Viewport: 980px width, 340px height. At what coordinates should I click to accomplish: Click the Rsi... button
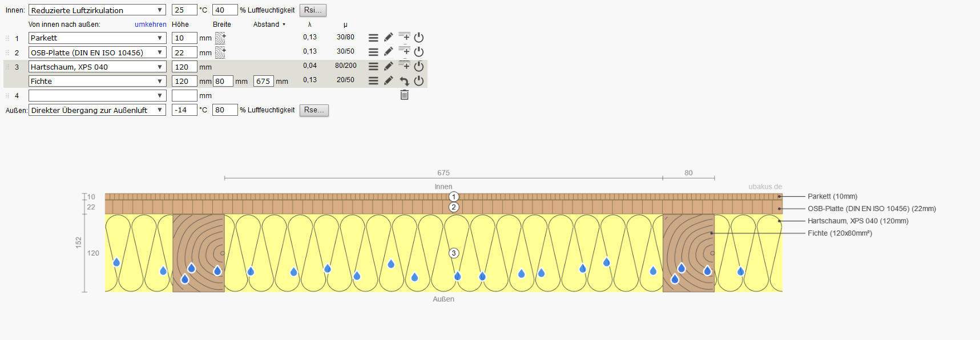(x=313, y=10)
